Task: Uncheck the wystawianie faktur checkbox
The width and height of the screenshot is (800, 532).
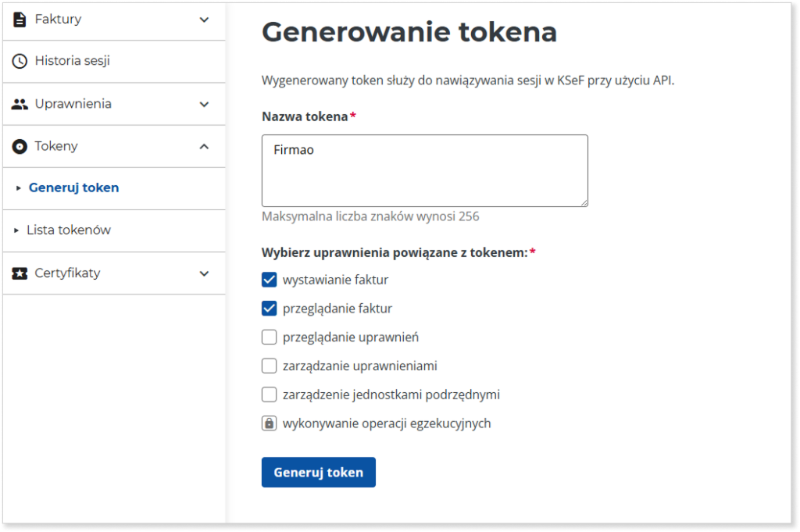Action: (269, 280)
